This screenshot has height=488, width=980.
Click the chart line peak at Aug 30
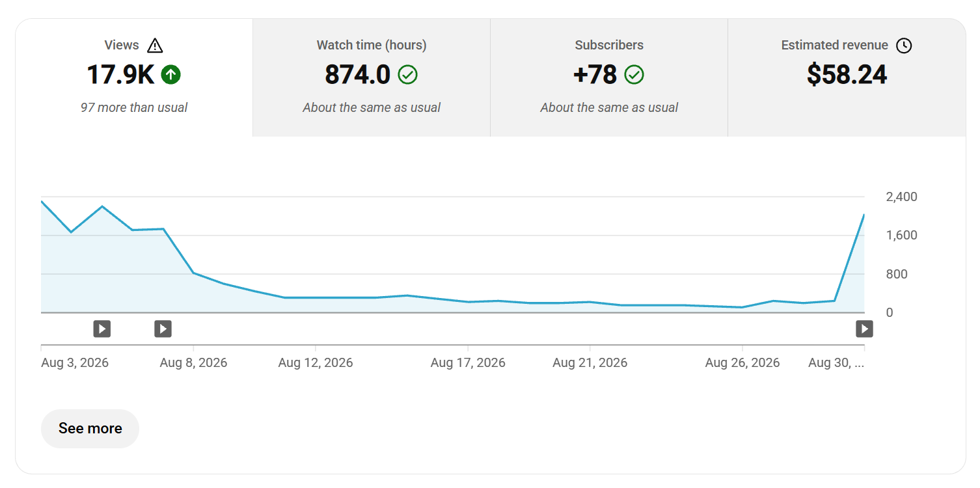coord(864,215)
